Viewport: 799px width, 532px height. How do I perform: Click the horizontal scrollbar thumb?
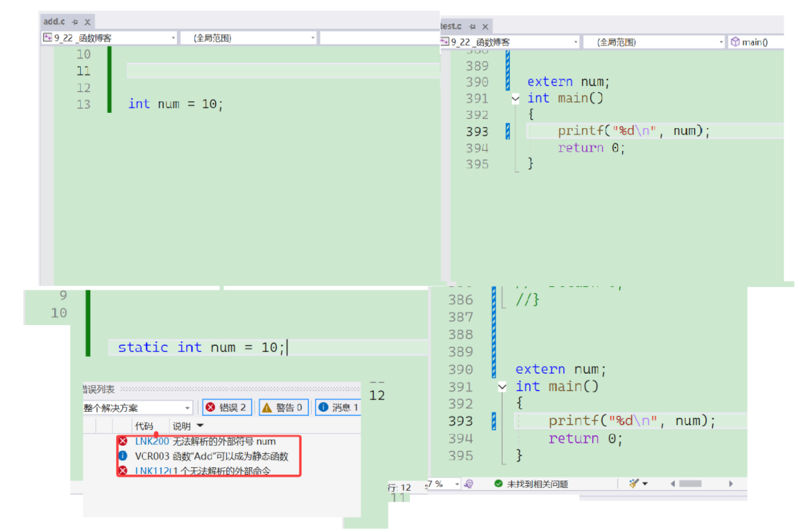tap(690, 483)
